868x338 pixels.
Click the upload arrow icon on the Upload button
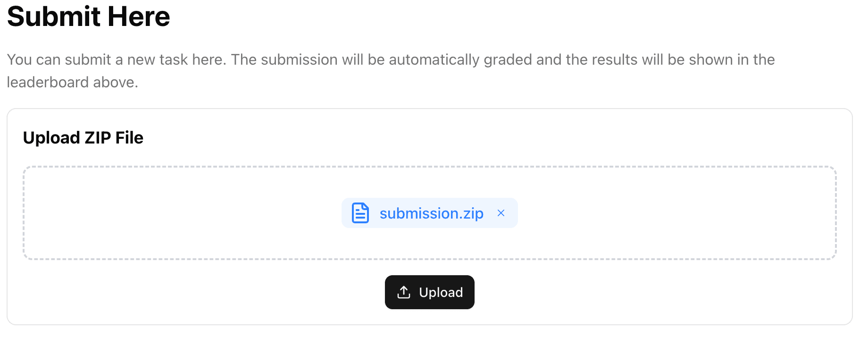403,292
